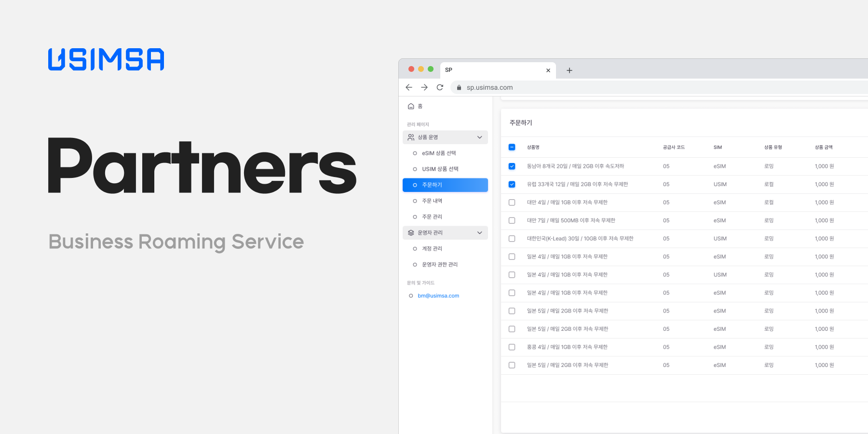
Task: Click the 주문하기 page heading above the table
Action: [521, 123]
